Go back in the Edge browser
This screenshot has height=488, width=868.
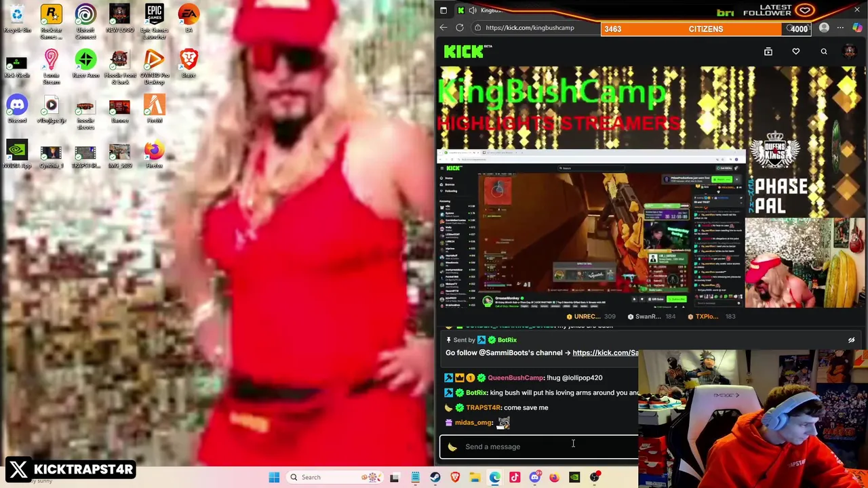443,28
